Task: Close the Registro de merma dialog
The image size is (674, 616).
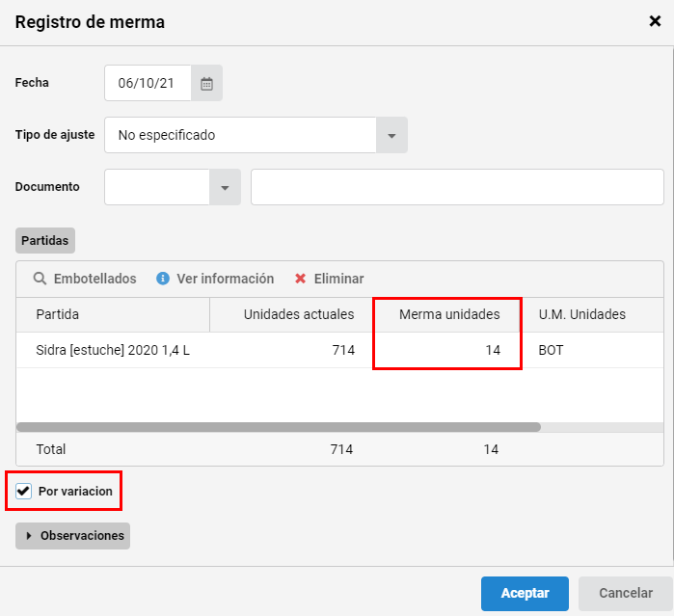Action: [655, 21]
